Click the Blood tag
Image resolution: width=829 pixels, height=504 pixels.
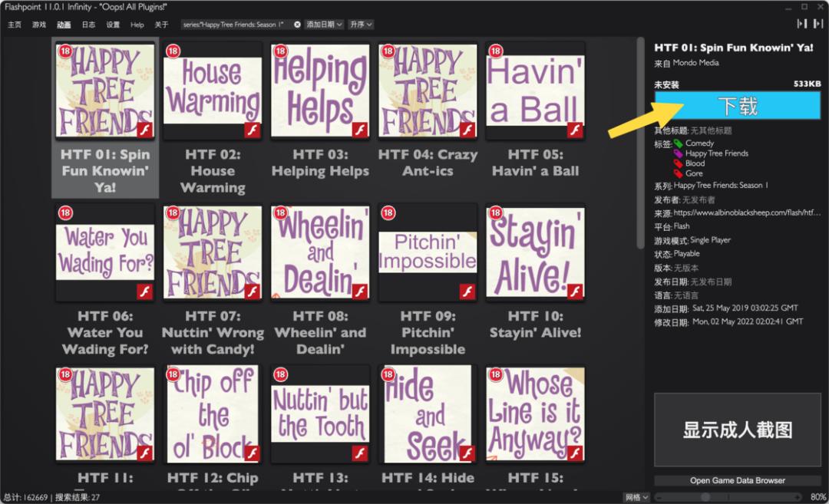(x=695, y=163)
